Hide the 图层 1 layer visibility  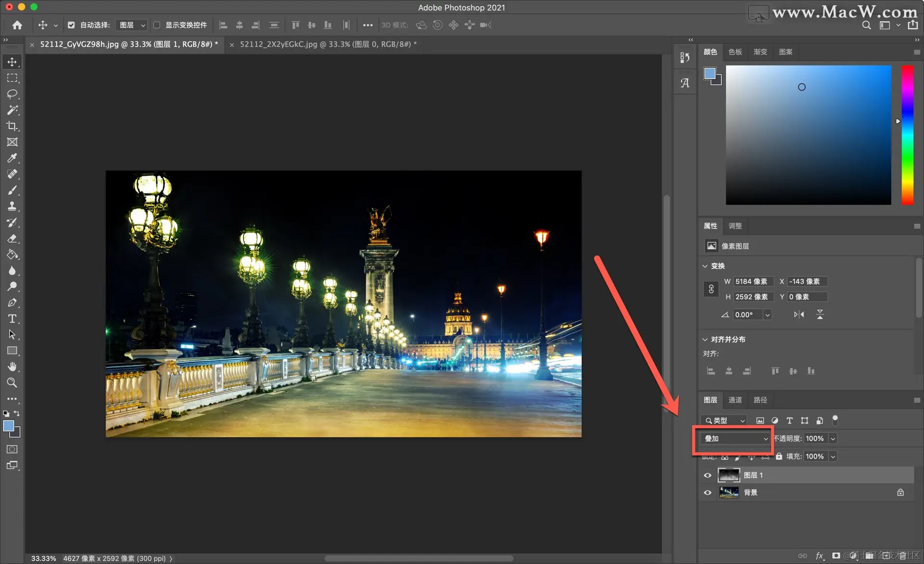tap(707, 475)
